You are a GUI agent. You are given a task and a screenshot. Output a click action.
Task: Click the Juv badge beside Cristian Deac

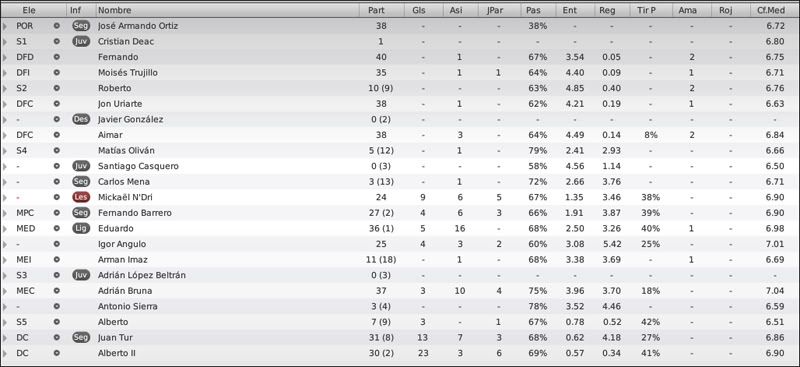[81, 41]
